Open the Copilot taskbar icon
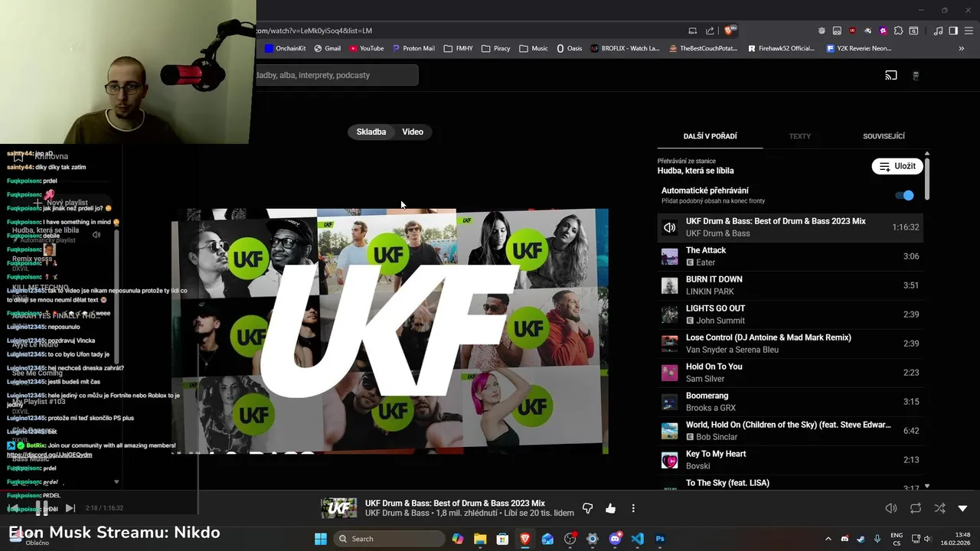 point(457,539)
